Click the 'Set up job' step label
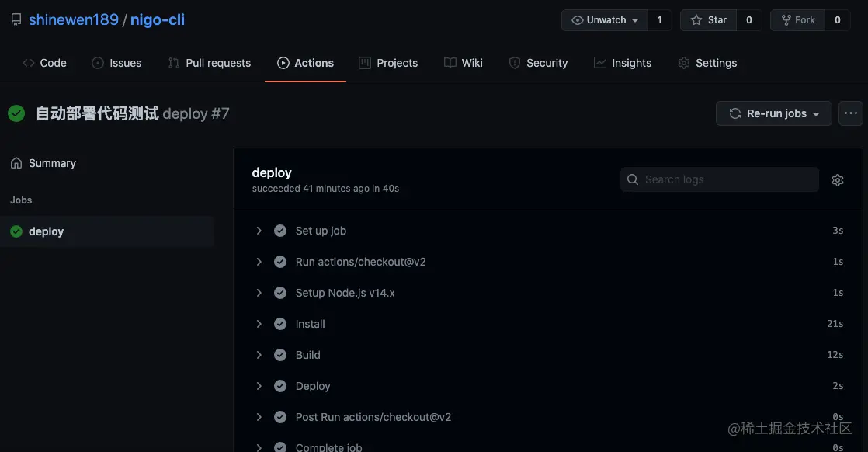 click(x=321, y=231)
